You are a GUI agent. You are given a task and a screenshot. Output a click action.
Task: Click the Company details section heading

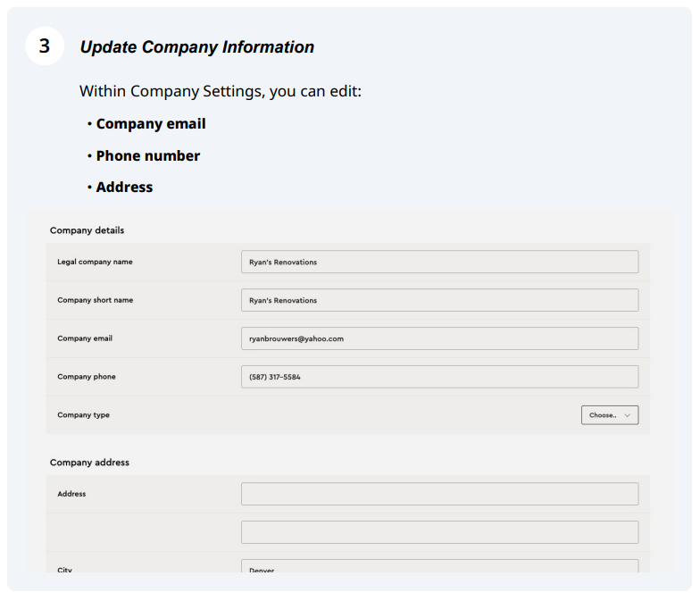point(87,230)
